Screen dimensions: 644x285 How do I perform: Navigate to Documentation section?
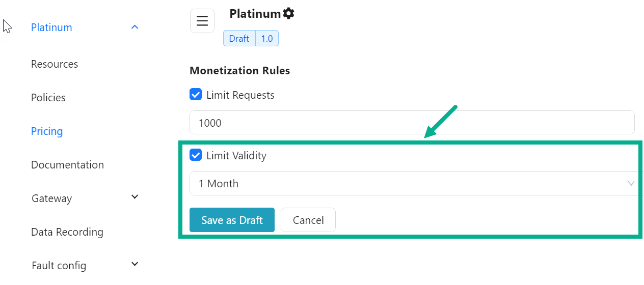(x=67, y=165)
